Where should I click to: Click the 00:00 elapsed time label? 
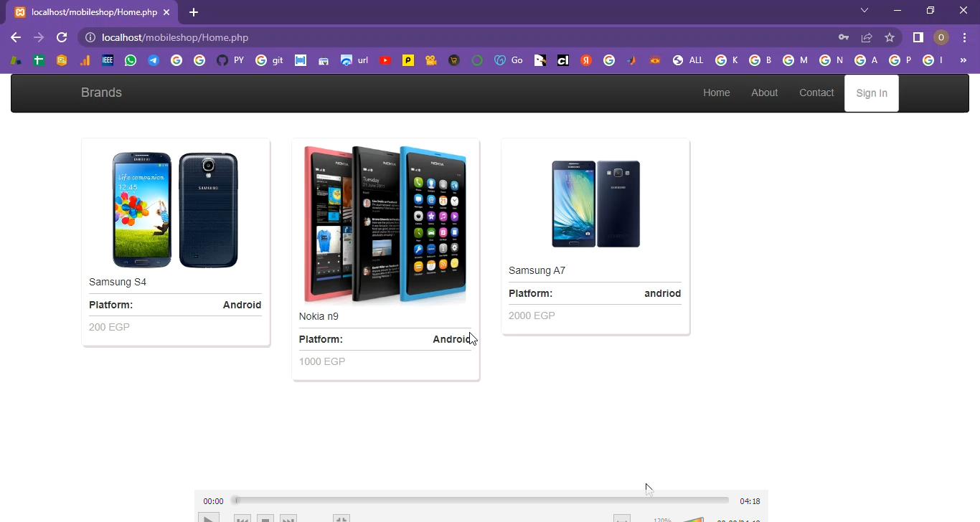[213, 501]
